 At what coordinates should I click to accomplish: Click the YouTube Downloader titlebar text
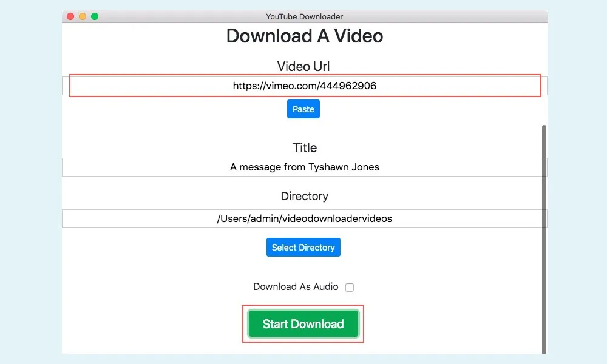tap(304, 16)
